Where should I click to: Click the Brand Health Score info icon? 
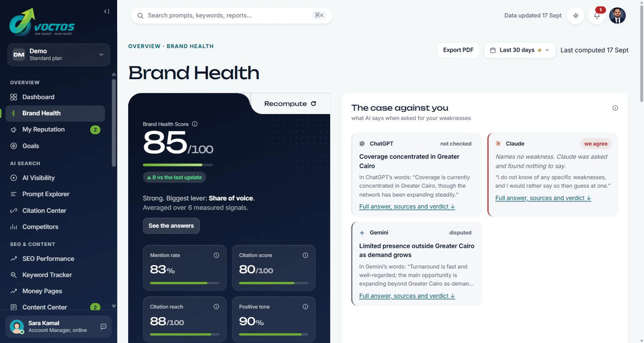click(x=195, y=124)
